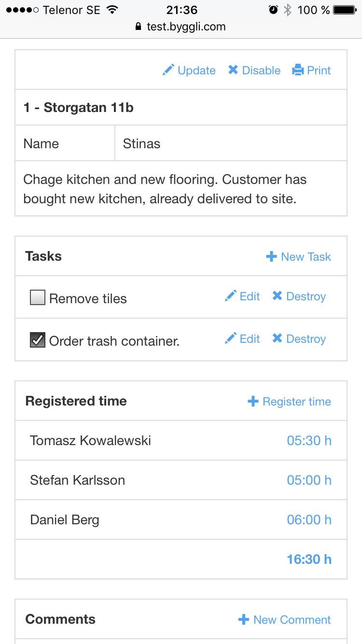
Task: Click the plus icon beside Register time
Action: pos(253,402)
